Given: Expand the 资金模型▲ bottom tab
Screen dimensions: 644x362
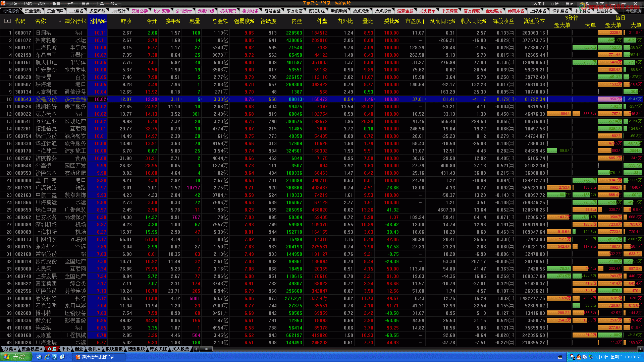Looking at the screenshot, I should coord(32,349).
